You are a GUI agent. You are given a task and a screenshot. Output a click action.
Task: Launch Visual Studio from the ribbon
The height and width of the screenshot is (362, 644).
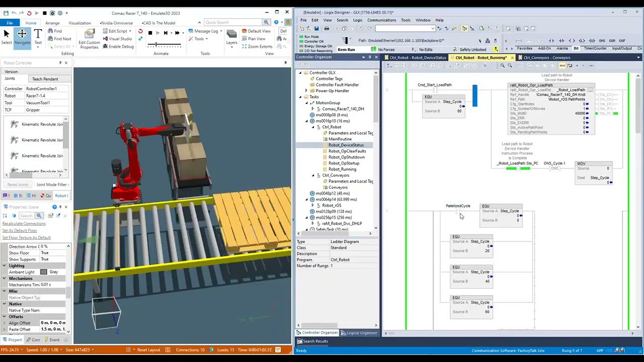tap(117, 39)
